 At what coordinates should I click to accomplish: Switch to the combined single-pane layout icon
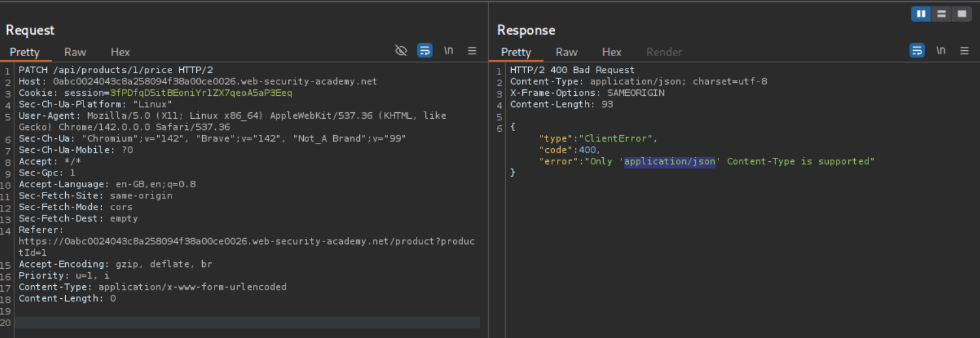coord(960,14)
